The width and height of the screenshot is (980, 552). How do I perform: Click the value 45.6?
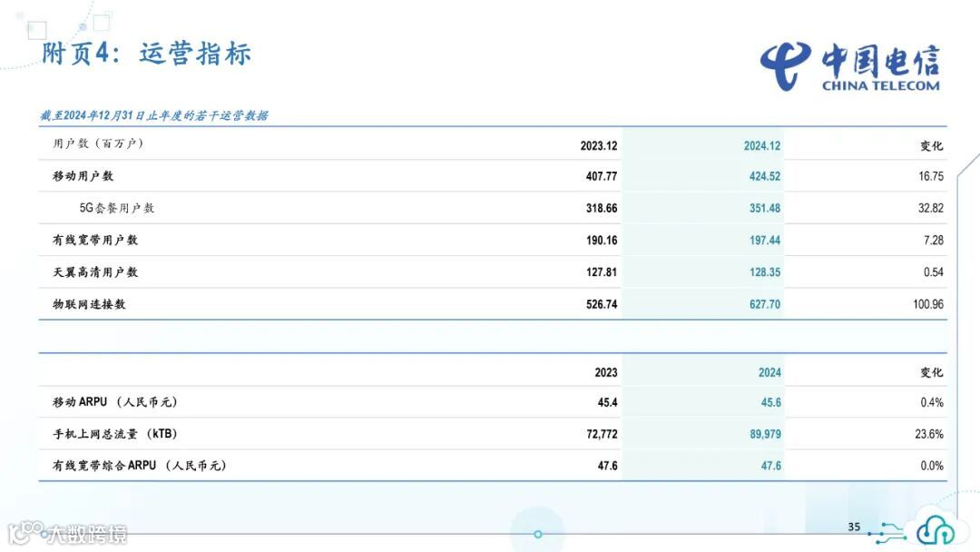tap(770, 402)
